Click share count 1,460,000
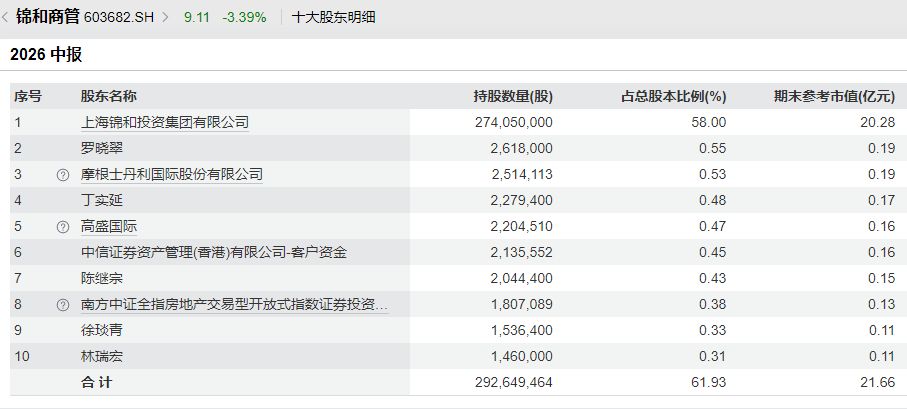Screen dimensions: 907x409 tap(521, 357)
